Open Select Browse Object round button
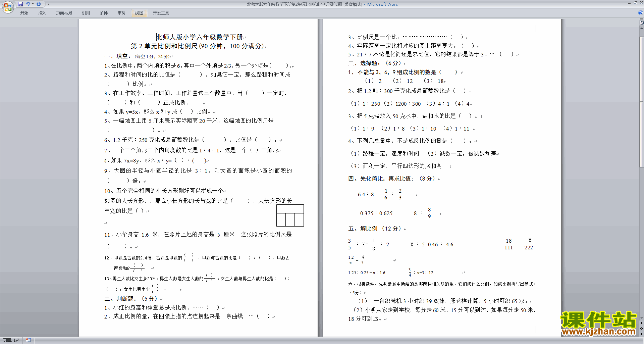 coord(641,329)
